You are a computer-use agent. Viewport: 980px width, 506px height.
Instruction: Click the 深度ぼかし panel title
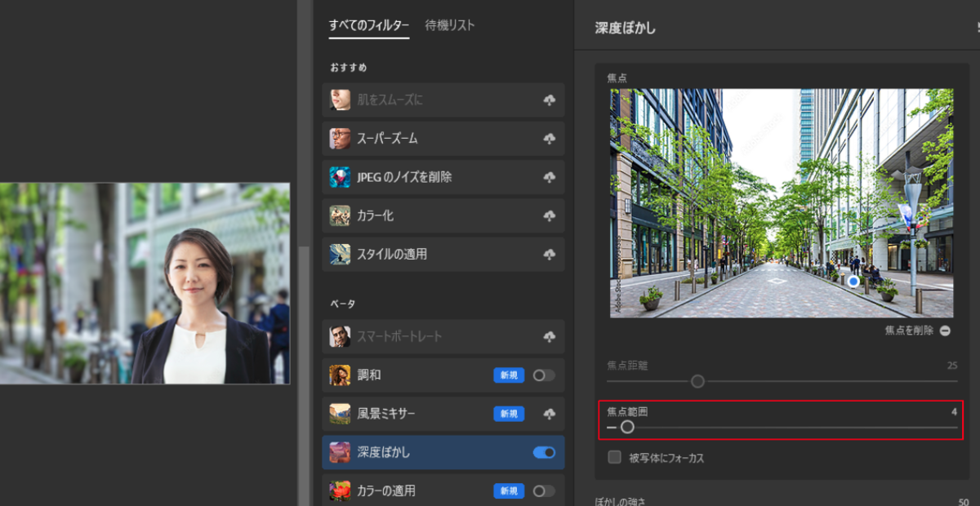pyautogui.click(x=626, y=28)
